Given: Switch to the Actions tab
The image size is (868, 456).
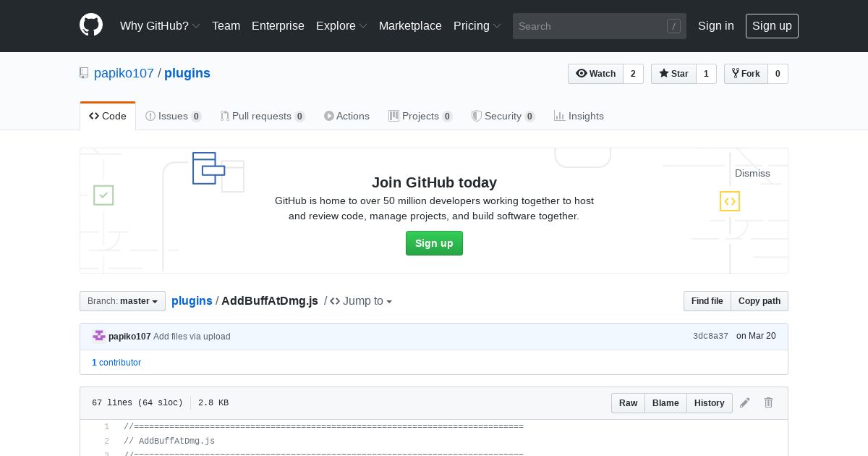Looking at the screenshot, I should pos(346,116).
